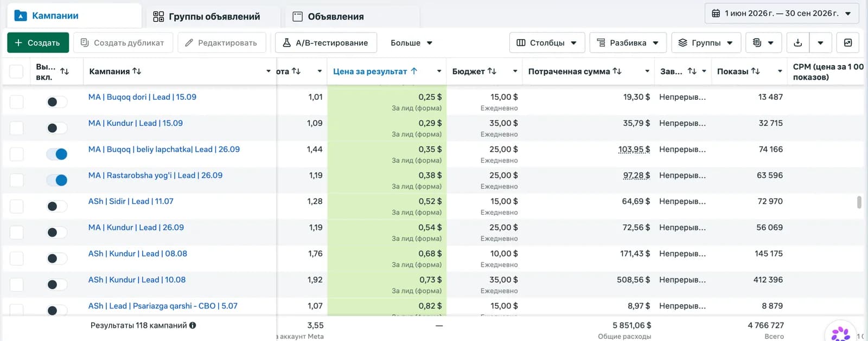Turn off MA | Rastarobsha yog'i campaign switch
The width and height of the screenshot is (868, 341).
pos(56,180)
